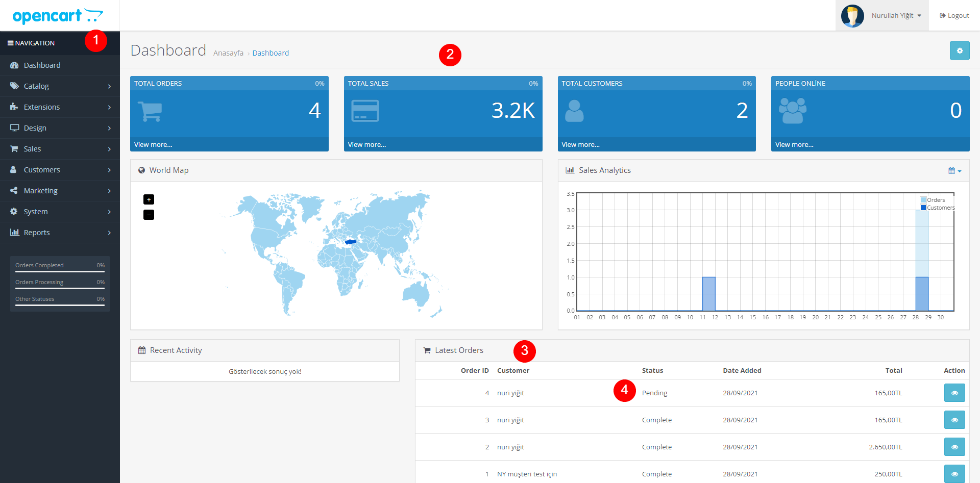View order 4 with eye icon

(x=954, y=393)
